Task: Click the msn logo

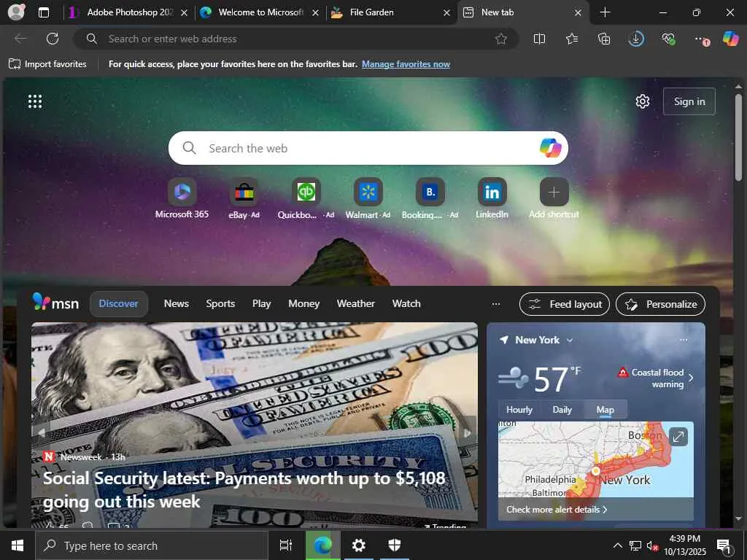Action: pos(55,303)
